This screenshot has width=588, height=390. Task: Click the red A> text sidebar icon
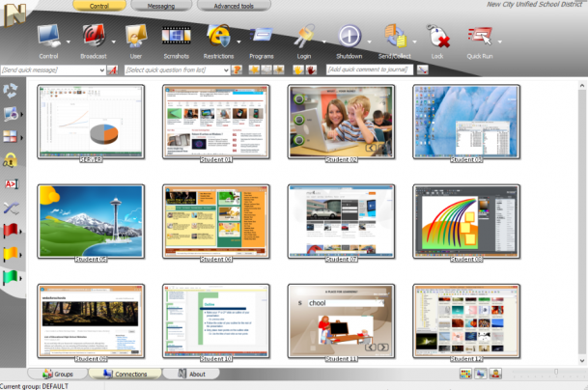pyautogui.click(x=12, y=184)
